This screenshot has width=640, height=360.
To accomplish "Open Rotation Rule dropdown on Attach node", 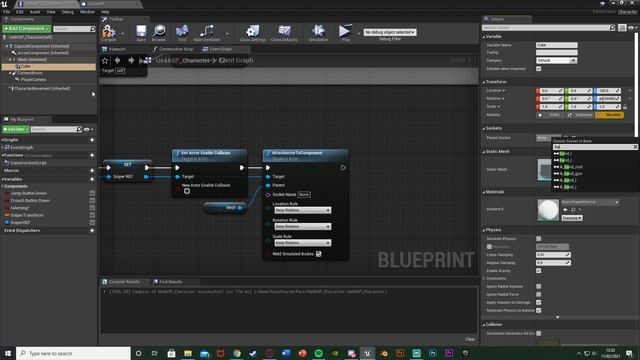I will click(302, 227).
